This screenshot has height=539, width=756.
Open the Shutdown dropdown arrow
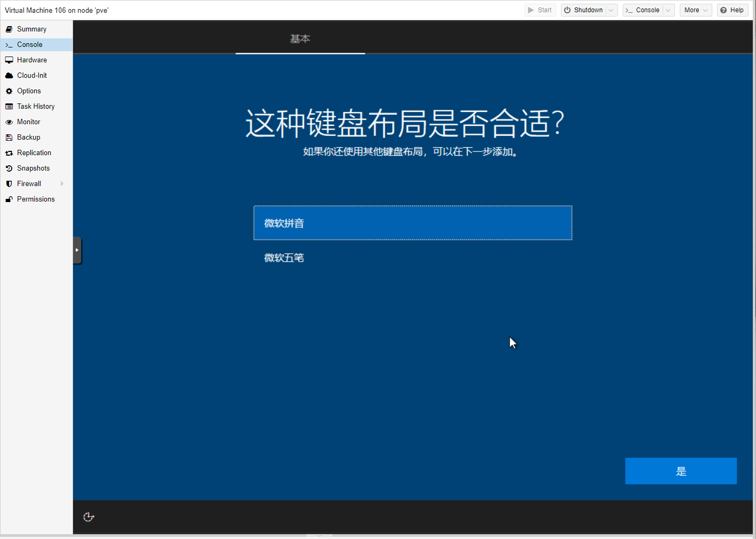(x=612, y=10)
